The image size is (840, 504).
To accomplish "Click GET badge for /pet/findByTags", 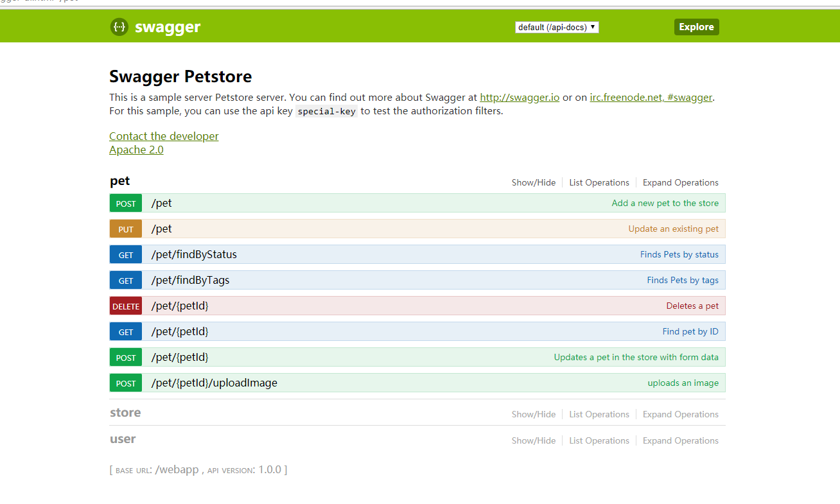I will point(126,280).
